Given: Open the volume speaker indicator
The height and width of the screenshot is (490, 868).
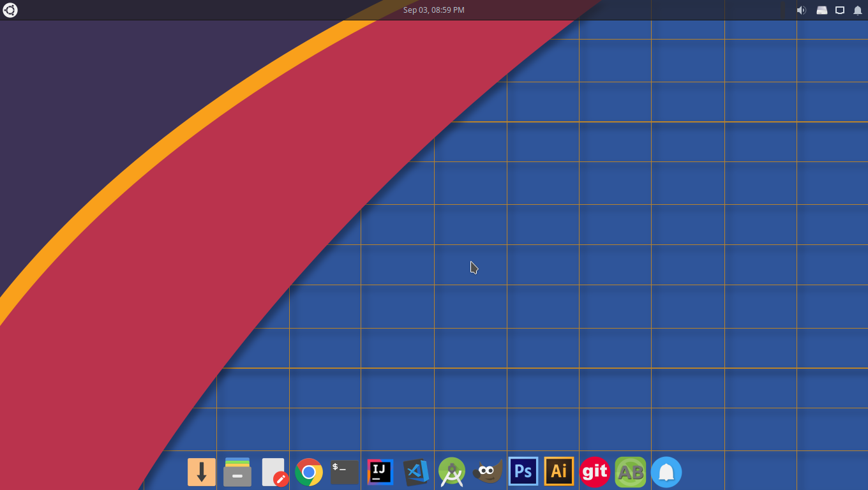Looking at the screenshot, I should click(x=801, y=10).
